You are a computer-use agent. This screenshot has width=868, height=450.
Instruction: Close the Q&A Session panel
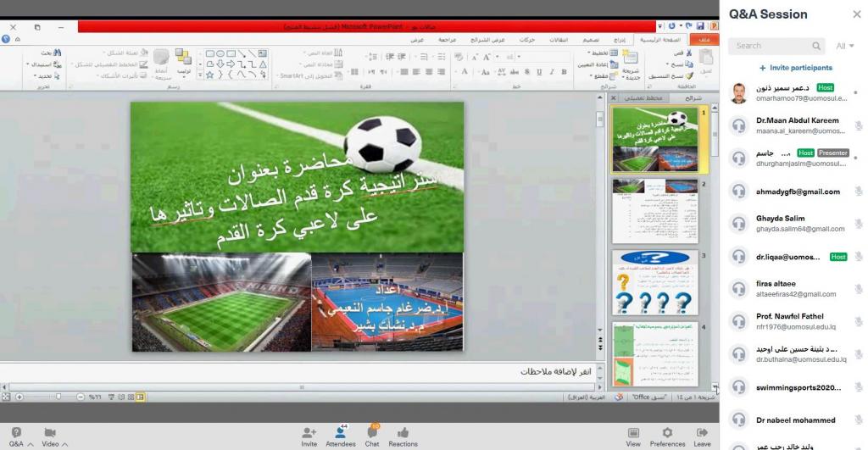855,14
